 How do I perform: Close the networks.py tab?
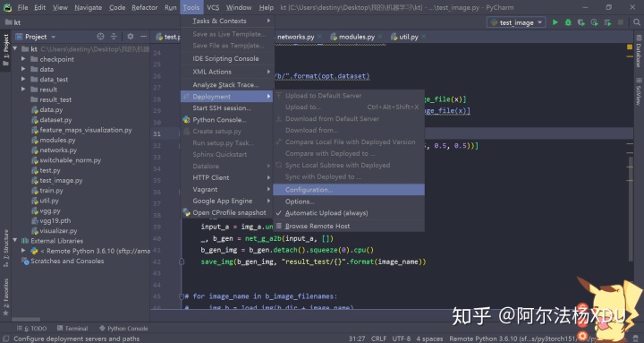pos(319,37)
